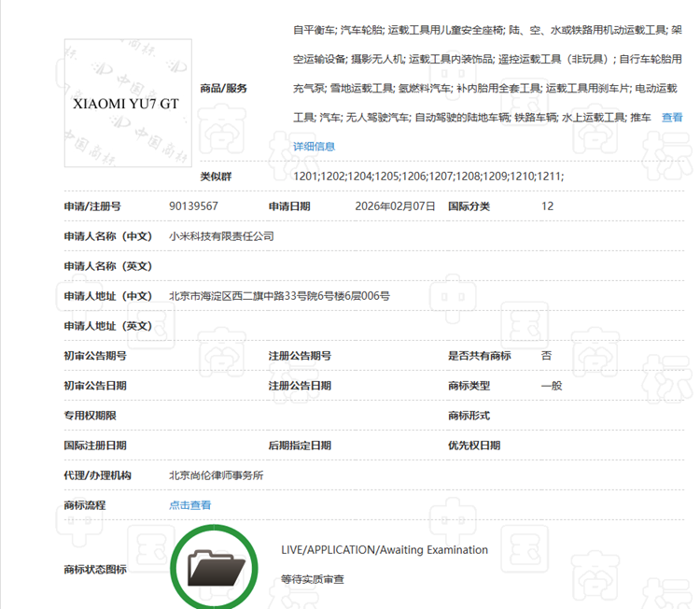Click the 类似群 label
This screenshot has height=609, width=700.
point(216,177)
